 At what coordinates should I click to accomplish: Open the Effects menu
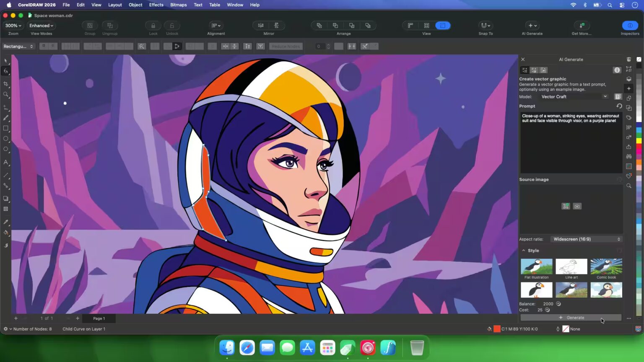(x=156, y=5)
